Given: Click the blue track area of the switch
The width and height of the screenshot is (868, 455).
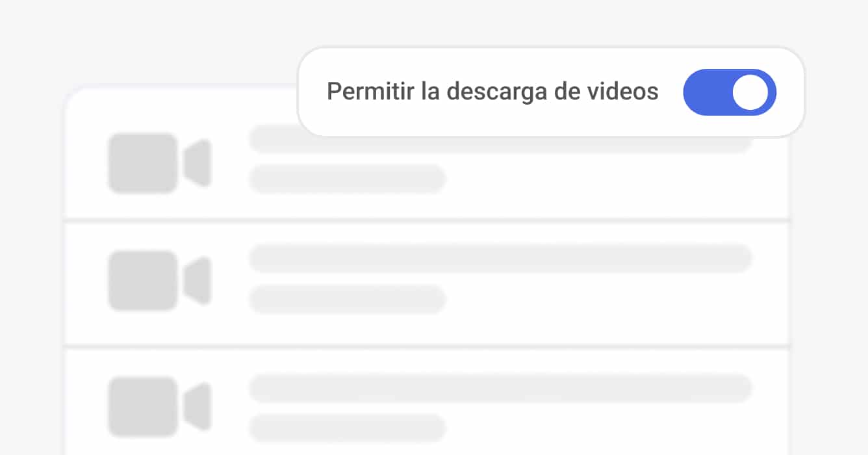Looking at the screenshot, I should pyautogui.click(x=706, y=92).
